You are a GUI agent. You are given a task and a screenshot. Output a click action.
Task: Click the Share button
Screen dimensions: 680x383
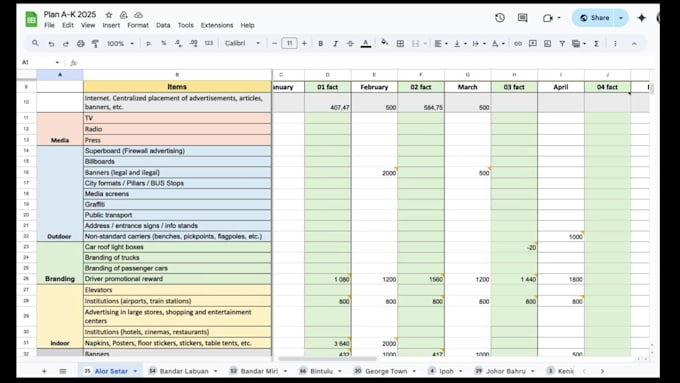[x=595, y=18]
